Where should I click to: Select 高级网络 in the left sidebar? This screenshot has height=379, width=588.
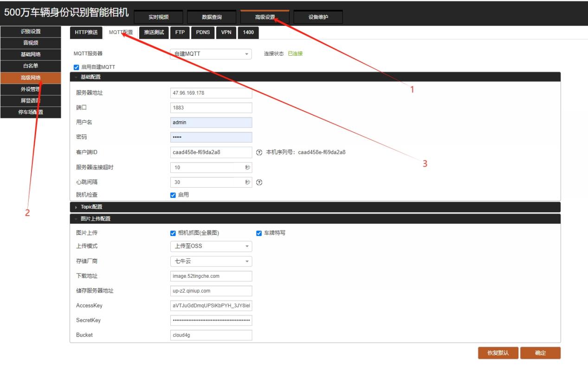31,78
